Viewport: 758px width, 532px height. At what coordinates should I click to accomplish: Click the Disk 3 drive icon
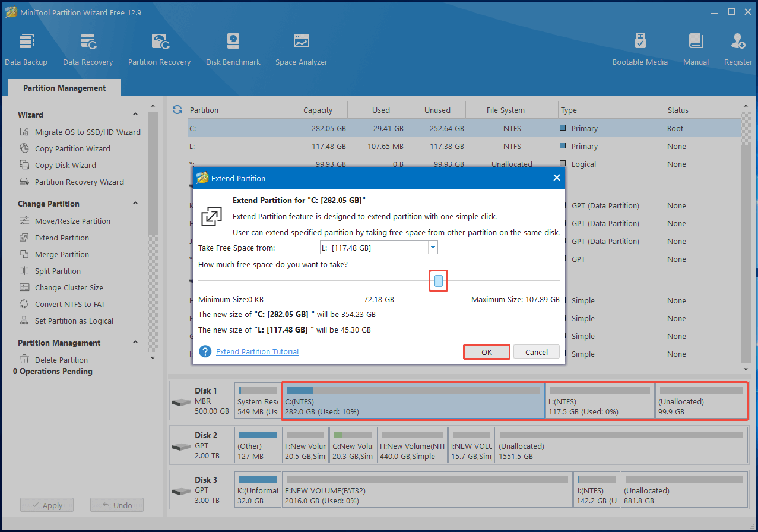click(181, 491)
